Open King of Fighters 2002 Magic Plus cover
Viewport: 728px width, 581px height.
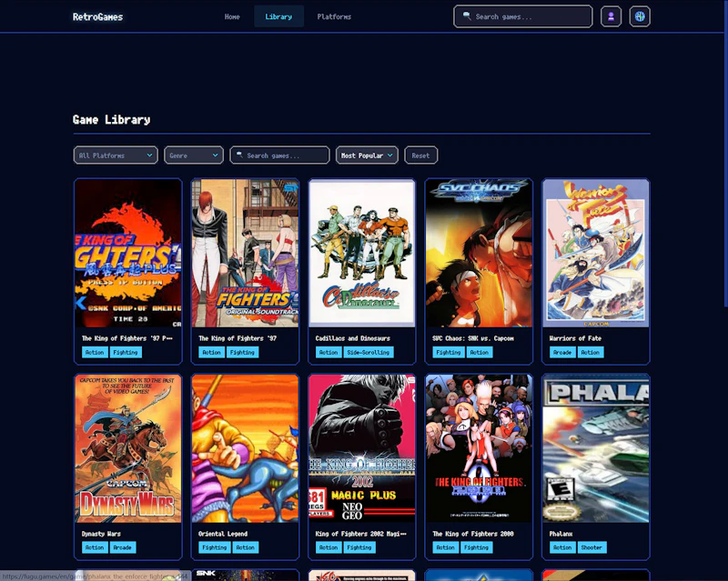(362, 449)
